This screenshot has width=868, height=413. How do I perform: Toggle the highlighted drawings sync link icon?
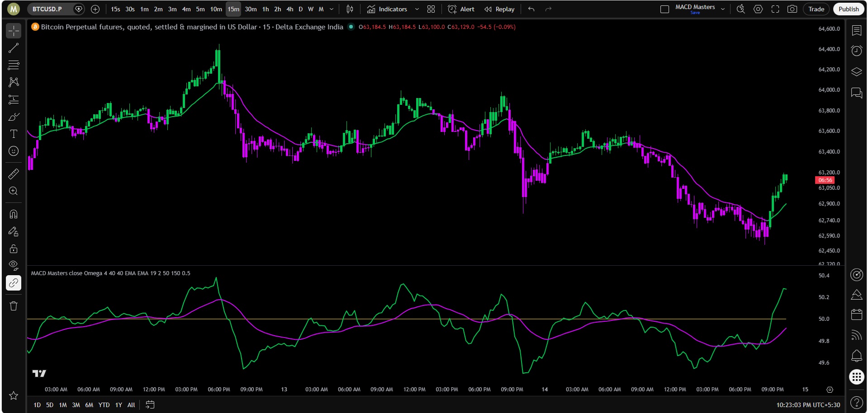point(14,283)
